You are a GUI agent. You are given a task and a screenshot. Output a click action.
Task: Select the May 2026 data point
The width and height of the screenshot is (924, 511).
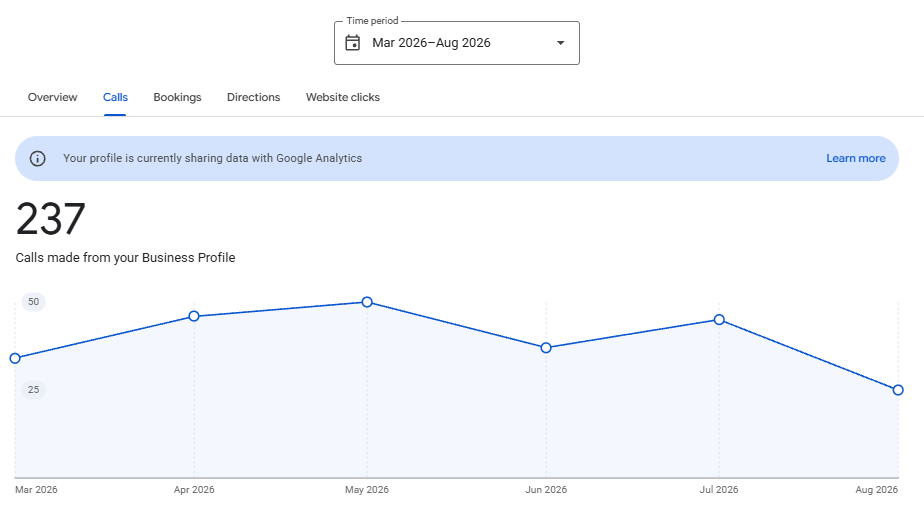point(367,302)
